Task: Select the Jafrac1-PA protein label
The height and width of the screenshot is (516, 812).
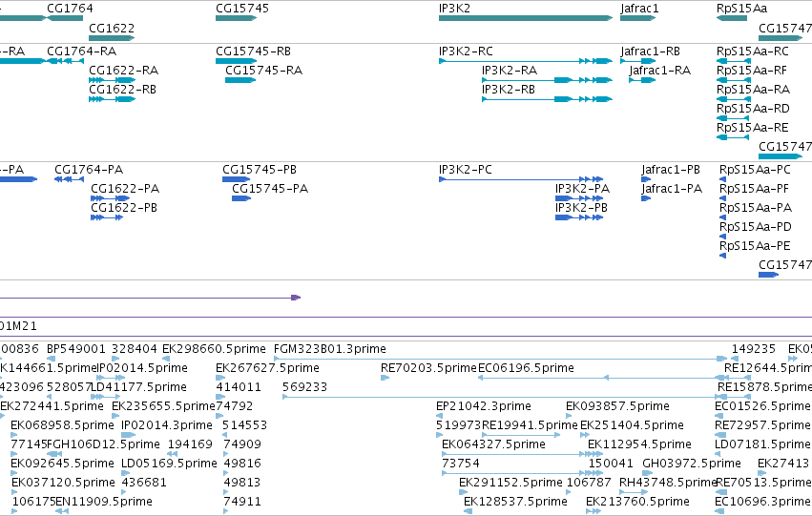Action: pos(672,189)
